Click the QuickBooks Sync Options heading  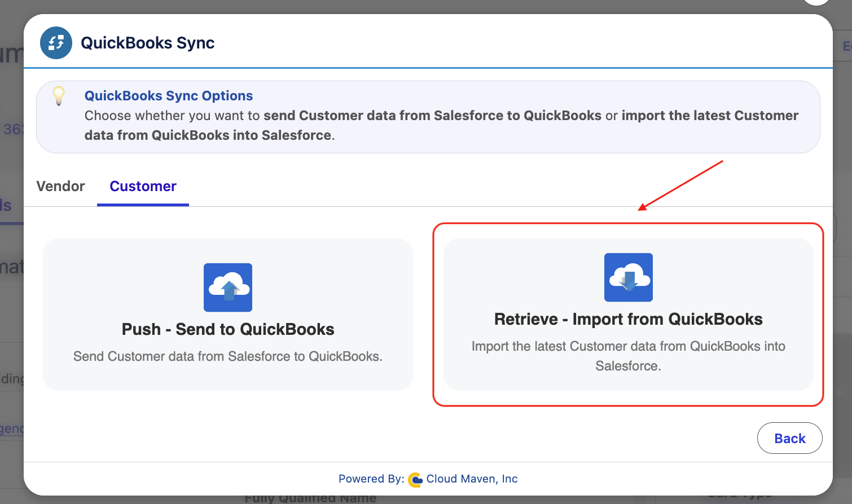pyautogui.click(x=169, y=96)
